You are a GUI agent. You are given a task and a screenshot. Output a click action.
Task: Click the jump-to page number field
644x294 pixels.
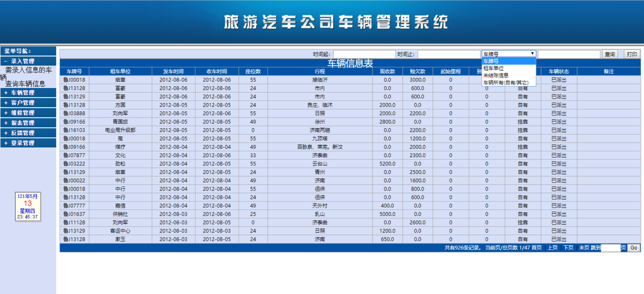point(610,248)
